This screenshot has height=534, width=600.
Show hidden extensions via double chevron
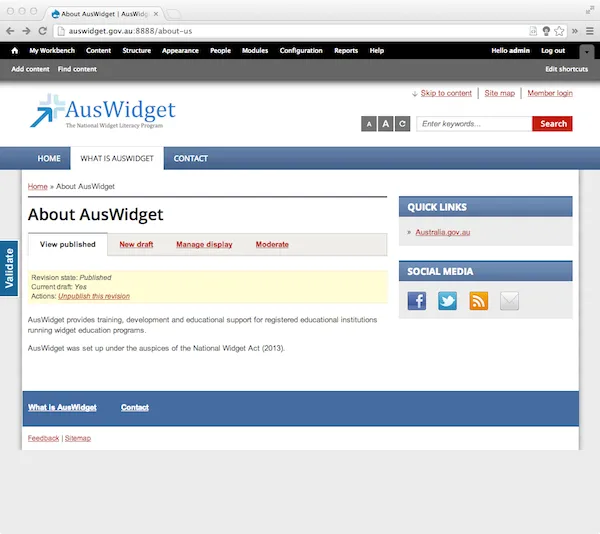click(x=575, y=31)
